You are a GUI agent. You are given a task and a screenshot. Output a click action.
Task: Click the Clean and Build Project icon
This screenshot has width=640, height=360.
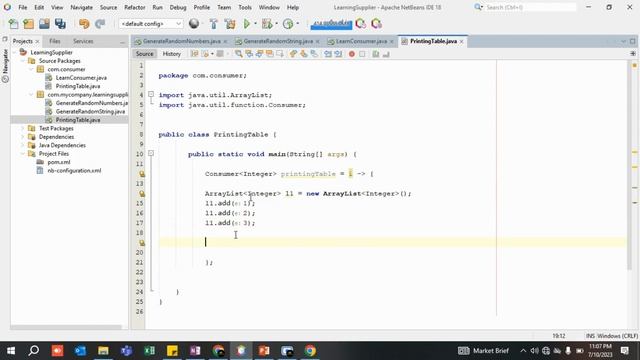coord(230,24)
